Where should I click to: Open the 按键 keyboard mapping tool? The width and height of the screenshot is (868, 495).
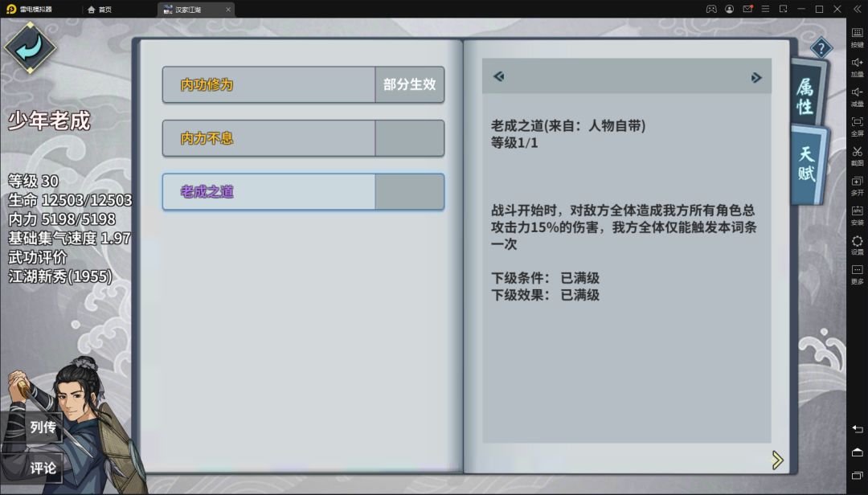(x=857, y=36)
